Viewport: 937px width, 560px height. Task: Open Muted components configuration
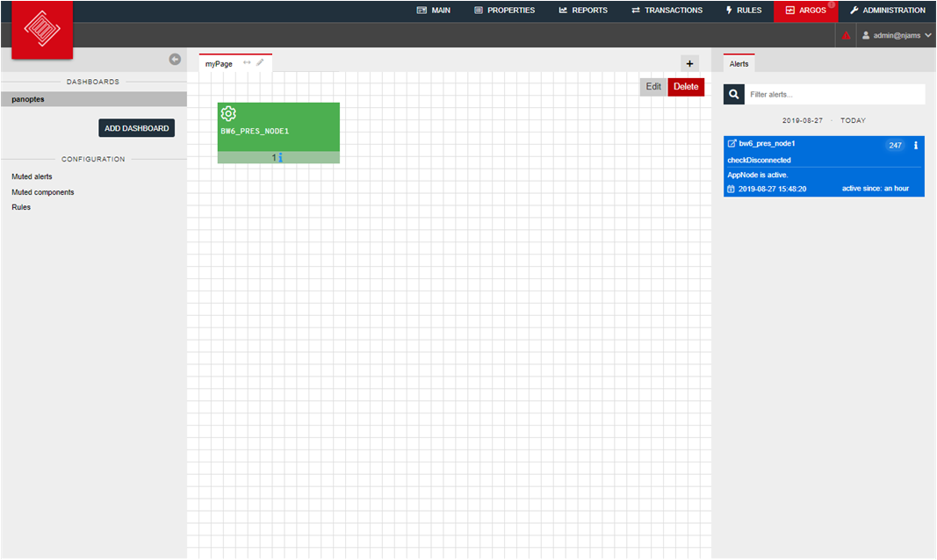(x=43, y=192)
